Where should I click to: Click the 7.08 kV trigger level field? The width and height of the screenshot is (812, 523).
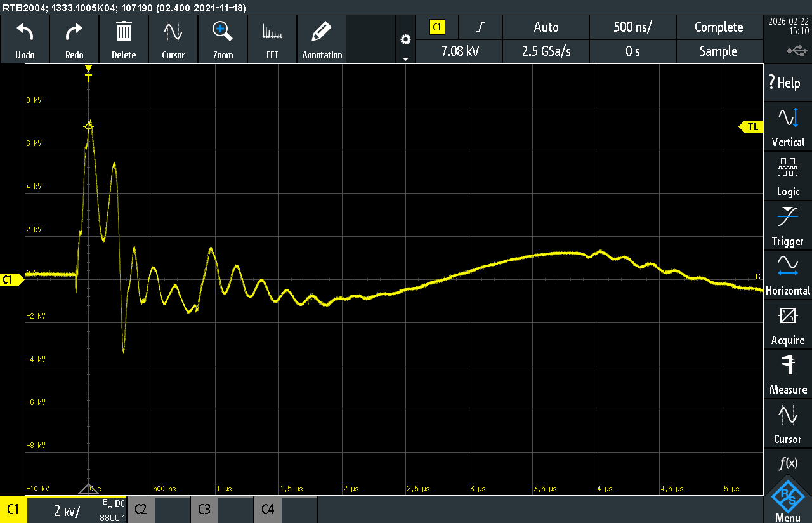pyautogui.click(x=459, y=51)
